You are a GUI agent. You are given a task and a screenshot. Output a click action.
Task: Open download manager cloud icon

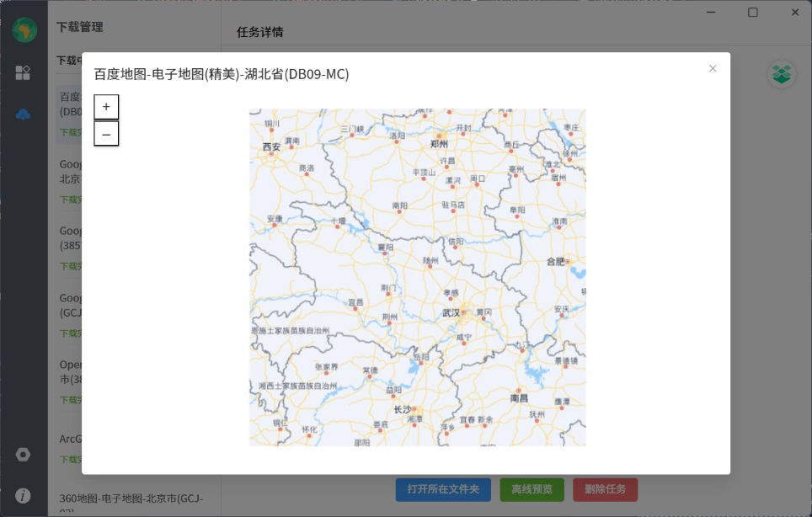[23, 115]
